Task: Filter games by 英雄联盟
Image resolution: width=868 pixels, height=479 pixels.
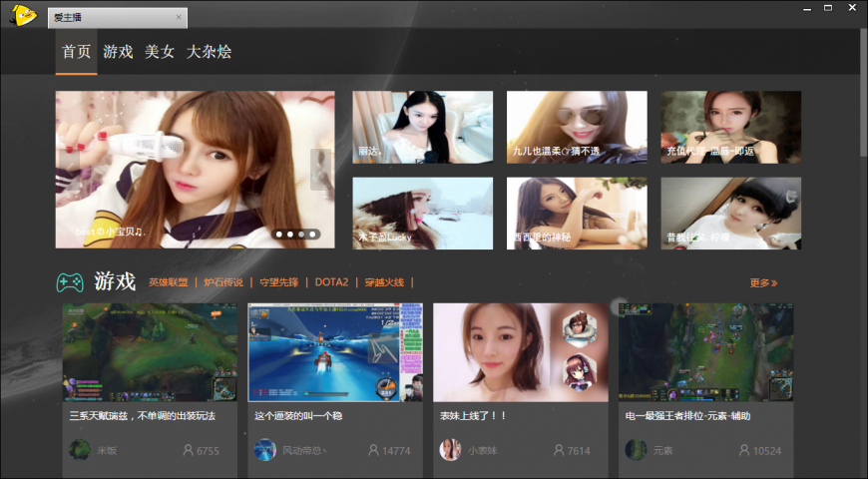Action: pyautogui.click(x=169, y=282)
